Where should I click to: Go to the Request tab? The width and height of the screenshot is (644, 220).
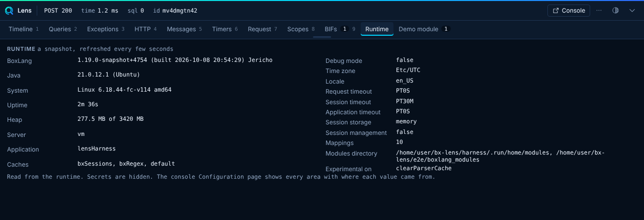pos(263,29)
